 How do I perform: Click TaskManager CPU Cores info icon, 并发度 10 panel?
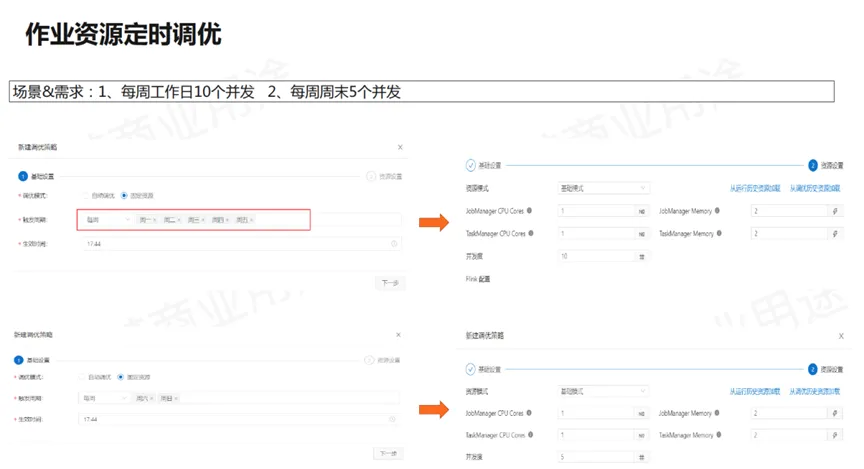(x=531, y=233)
